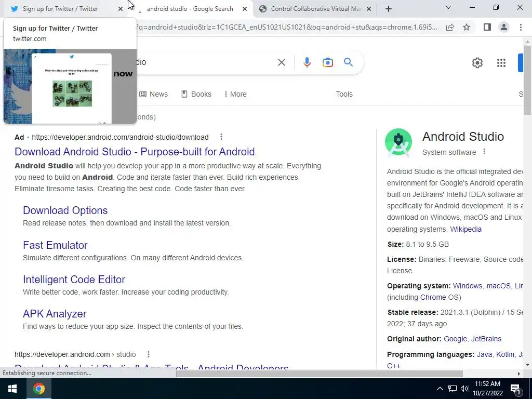Open the Java programming language link

(x=484, y=354)
